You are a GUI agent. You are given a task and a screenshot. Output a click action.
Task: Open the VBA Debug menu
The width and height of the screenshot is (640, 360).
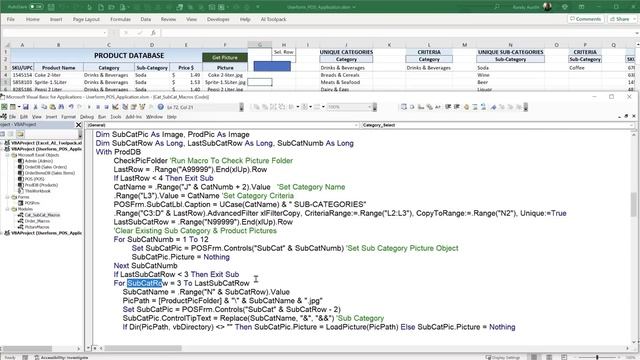pos(87,117)
